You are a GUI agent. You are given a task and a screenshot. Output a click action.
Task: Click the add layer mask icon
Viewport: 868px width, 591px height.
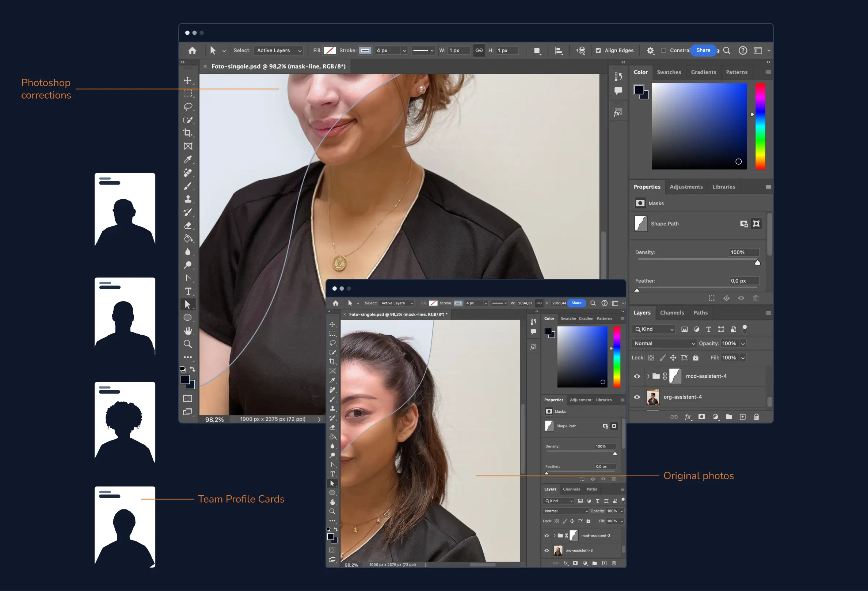702,417
